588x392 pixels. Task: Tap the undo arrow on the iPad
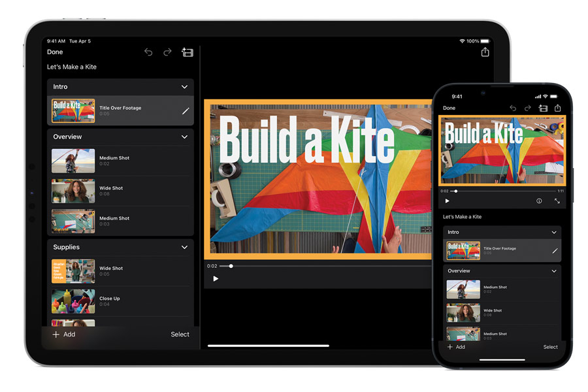coord(148,52)
